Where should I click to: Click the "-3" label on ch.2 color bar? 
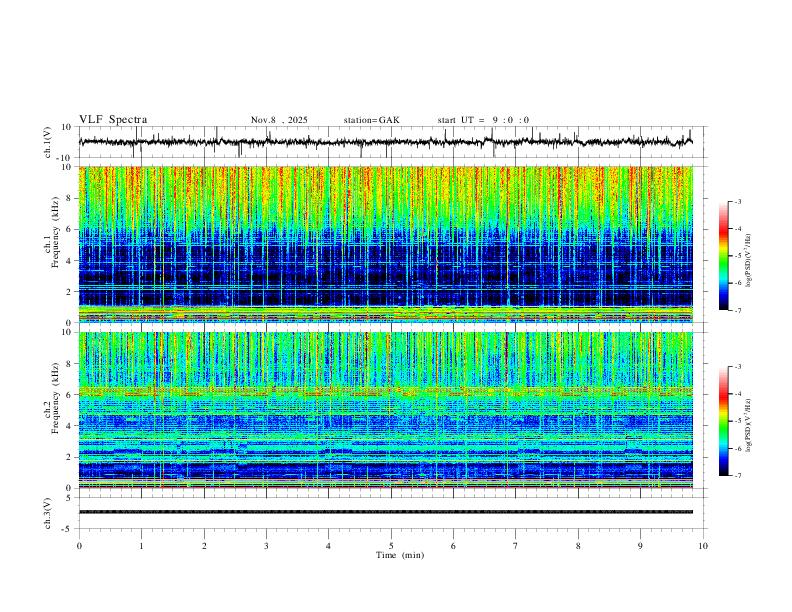[737, 367]
